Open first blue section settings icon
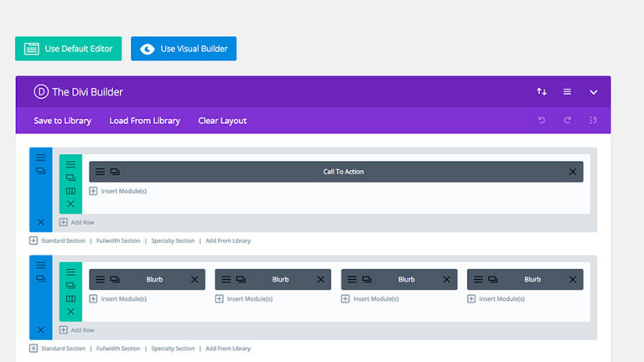Screen dimensions: 644x362 [40, 158]
